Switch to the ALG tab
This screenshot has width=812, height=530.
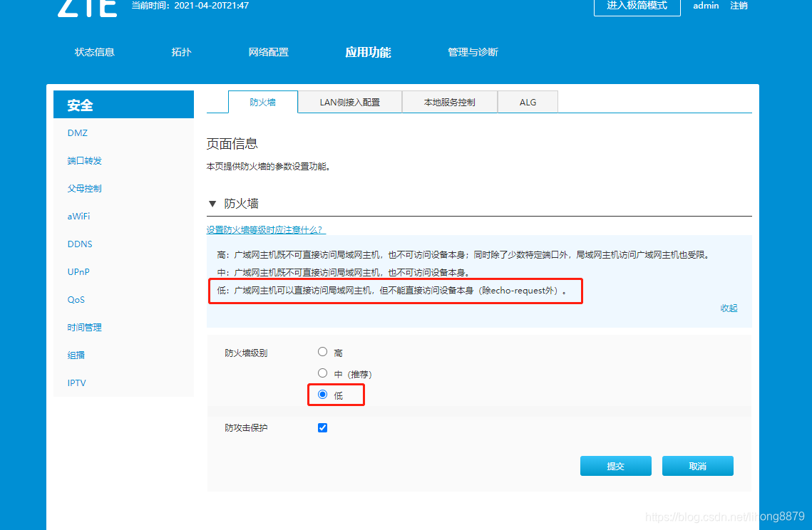pos(528,102)
